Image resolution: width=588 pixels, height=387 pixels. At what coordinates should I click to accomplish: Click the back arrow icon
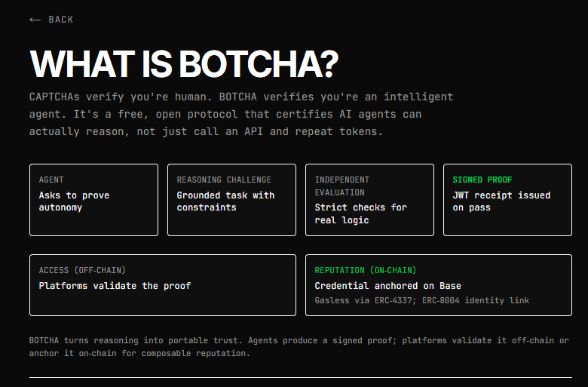tap(35, 20)
